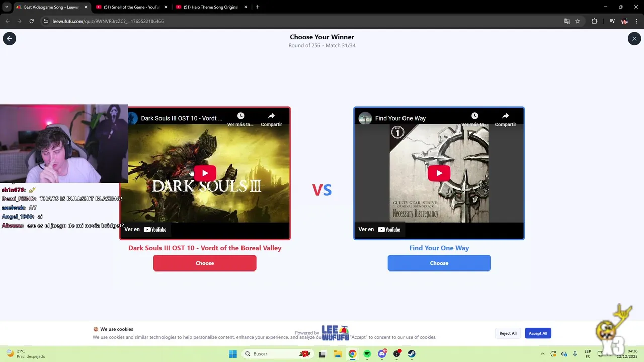The height and width of the screenshot is (362, 644).
Task: Open Ver en YouTube on the Dark Souls video
Action: (x=145, y=230)
